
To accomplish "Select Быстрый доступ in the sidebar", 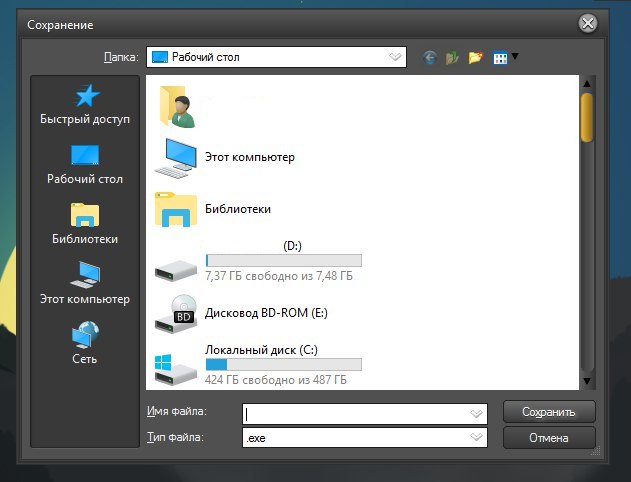I will 85,105.
